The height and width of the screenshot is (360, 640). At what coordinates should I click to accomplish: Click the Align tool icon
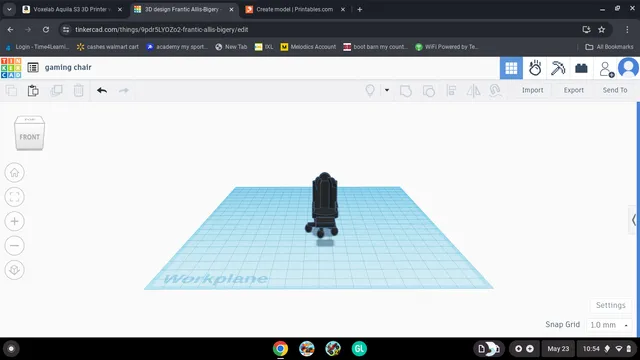tap(451, 90)
